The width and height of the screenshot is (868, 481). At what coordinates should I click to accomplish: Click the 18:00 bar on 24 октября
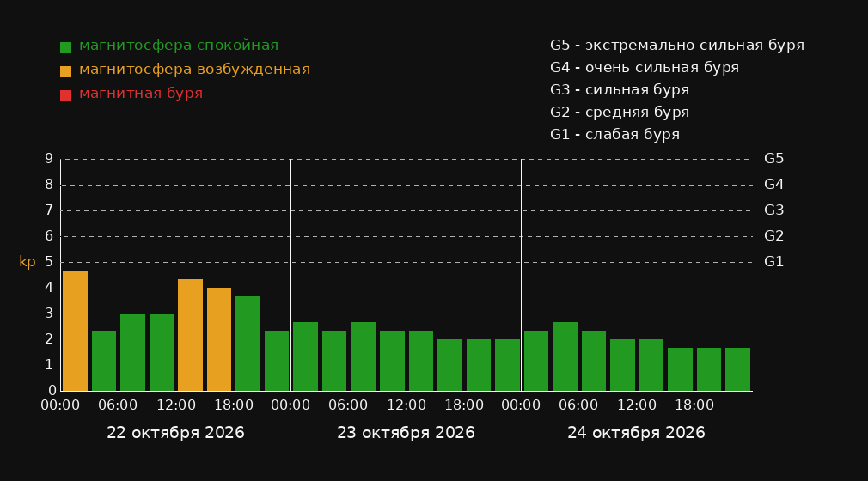pyautogui.click(x=708, y=369)
